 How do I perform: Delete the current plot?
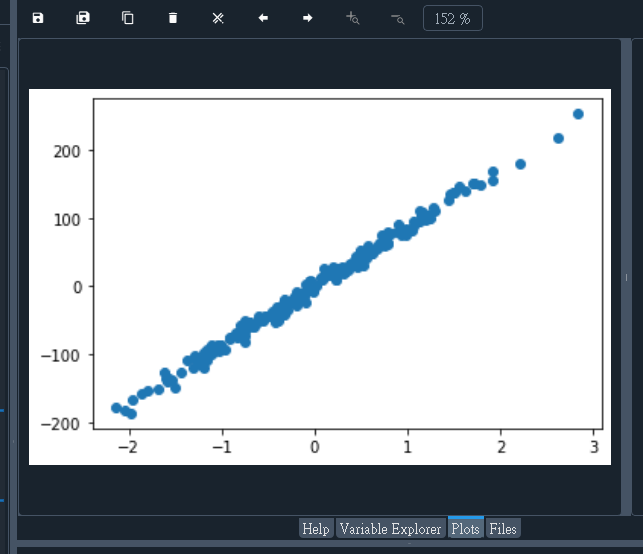pyautogui.click(x=173, y=18)
